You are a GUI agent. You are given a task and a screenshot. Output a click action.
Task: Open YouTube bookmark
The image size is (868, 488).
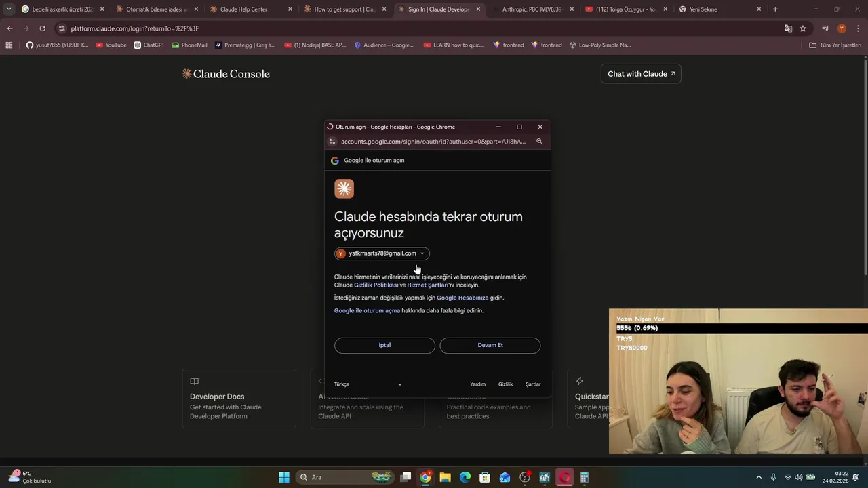(x=111, y=45)
